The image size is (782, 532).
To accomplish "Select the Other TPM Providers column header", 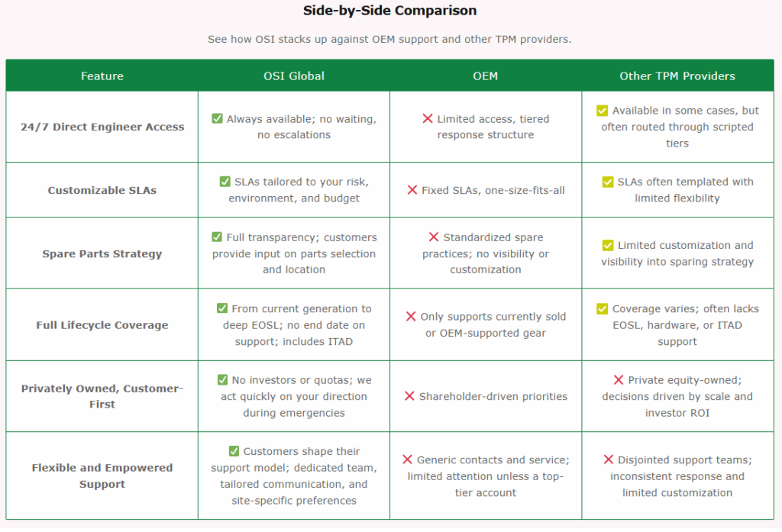I will click(x=677, y=76).
